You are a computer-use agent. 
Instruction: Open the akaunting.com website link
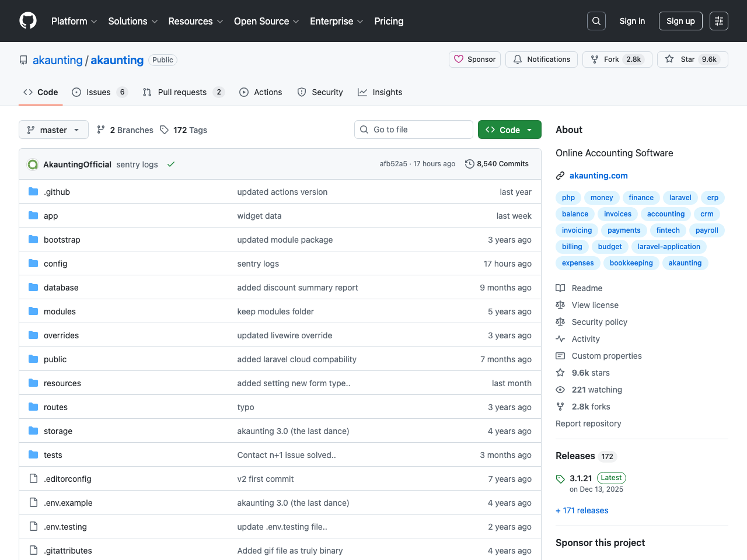pyautogui.click(x=598, y=176)
